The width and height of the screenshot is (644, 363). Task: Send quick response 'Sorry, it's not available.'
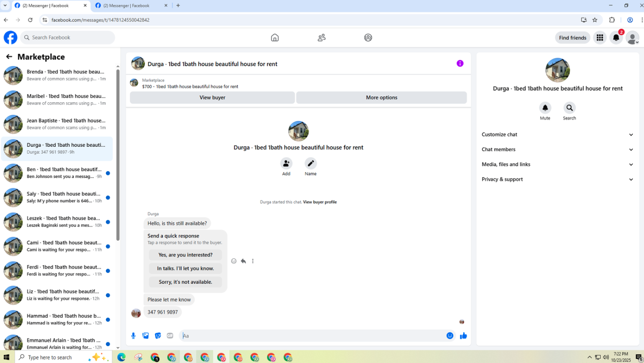(185, 282)
